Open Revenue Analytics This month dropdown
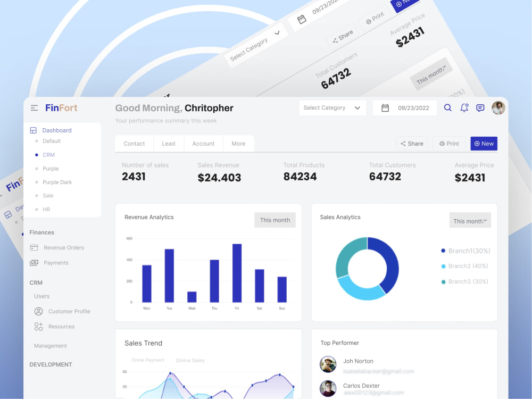The image size is (532, 399). tap(275, 220)
